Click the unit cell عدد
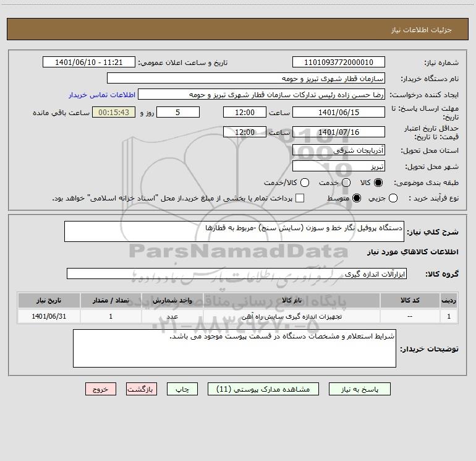Image resolution: width=476 pixels, height=461 pixels. (172, 316)
